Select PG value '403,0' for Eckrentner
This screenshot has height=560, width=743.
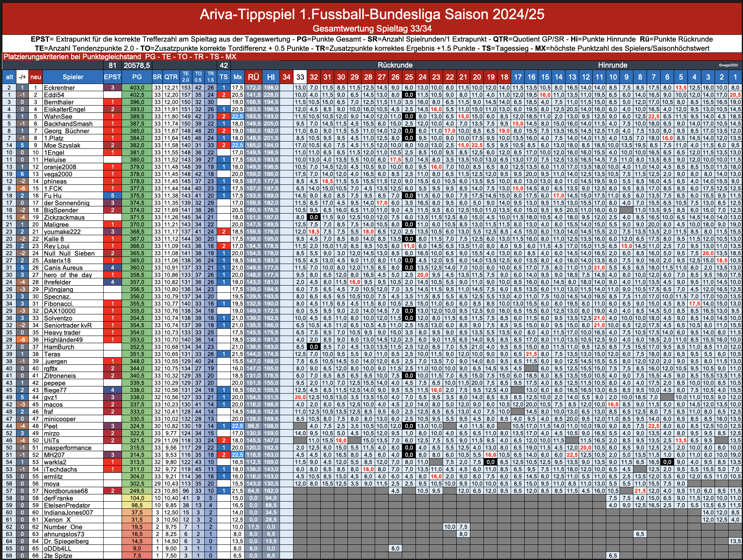point(137,88)
